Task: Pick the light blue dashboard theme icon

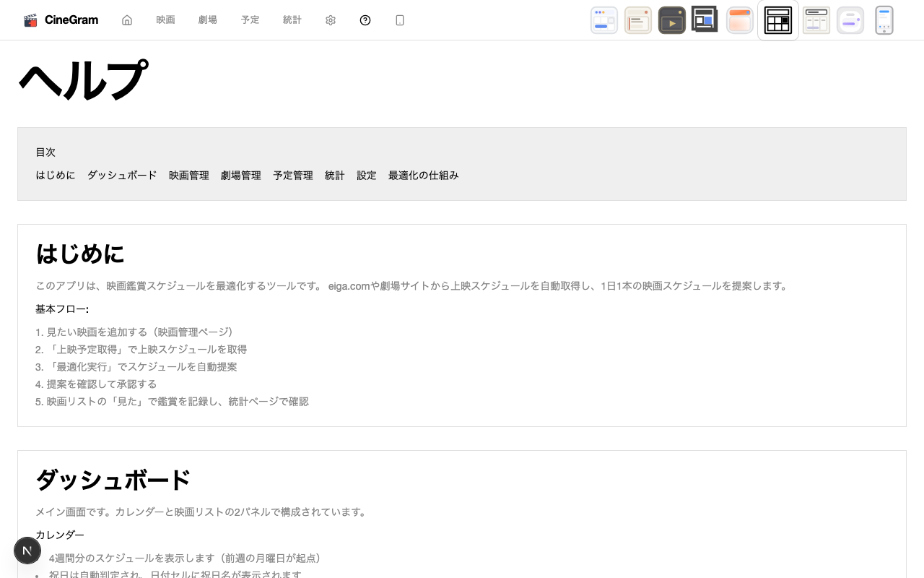Action: pos(603,20)
